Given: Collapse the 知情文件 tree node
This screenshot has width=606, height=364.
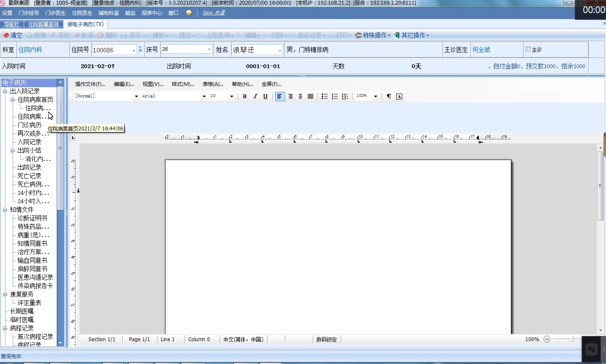Looking at the screenshot, I should pyautogui.click(x=5, y=210).
